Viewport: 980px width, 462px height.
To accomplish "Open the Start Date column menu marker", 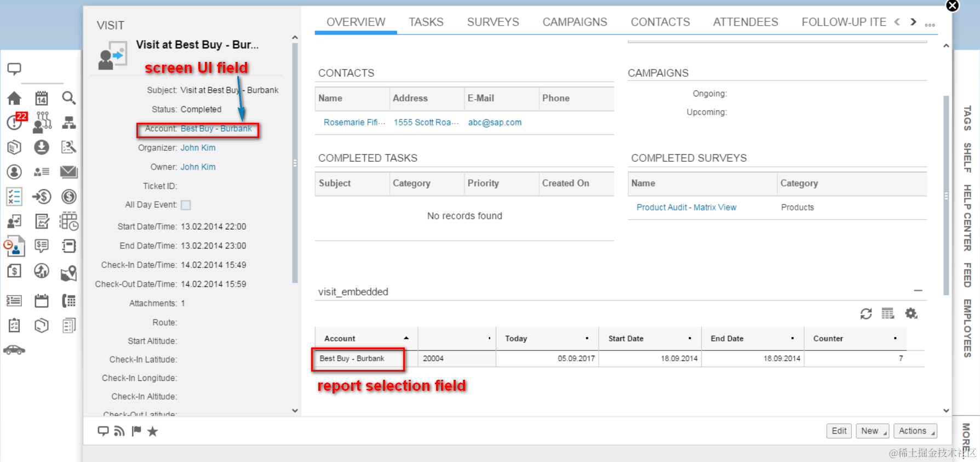I will [690, 338].
